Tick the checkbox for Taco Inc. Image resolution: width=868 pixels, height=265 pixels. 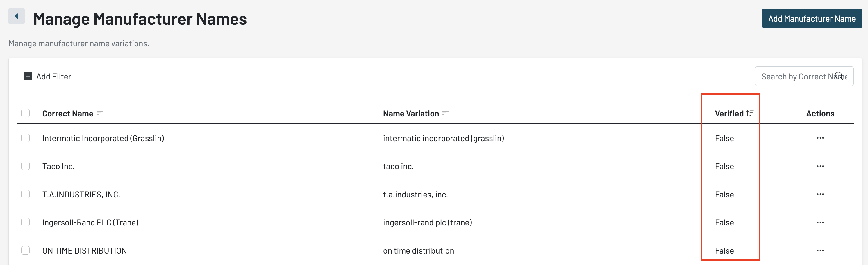(x=25, y=166)
